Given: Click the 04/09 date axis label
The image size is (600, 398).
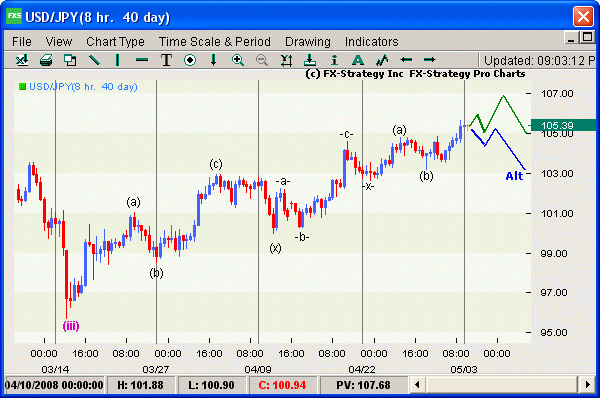Looking at the screenshot, I should tap(258, 369).
